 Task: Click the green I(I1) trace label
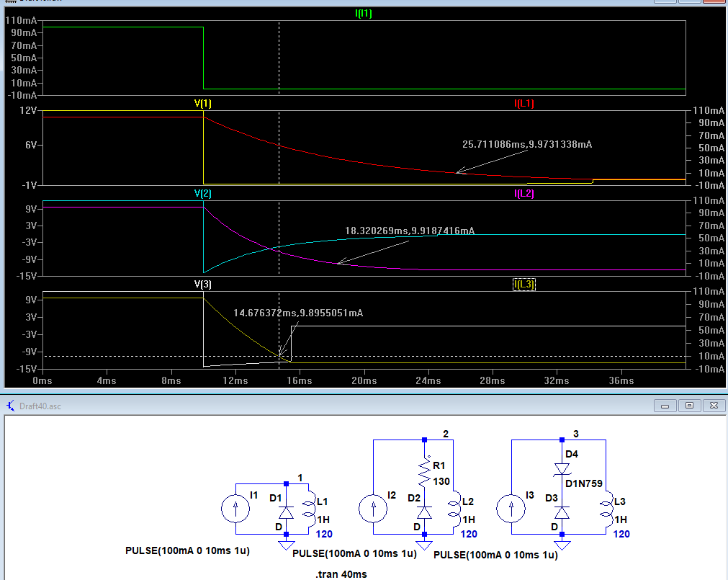[x=364, y=13]
